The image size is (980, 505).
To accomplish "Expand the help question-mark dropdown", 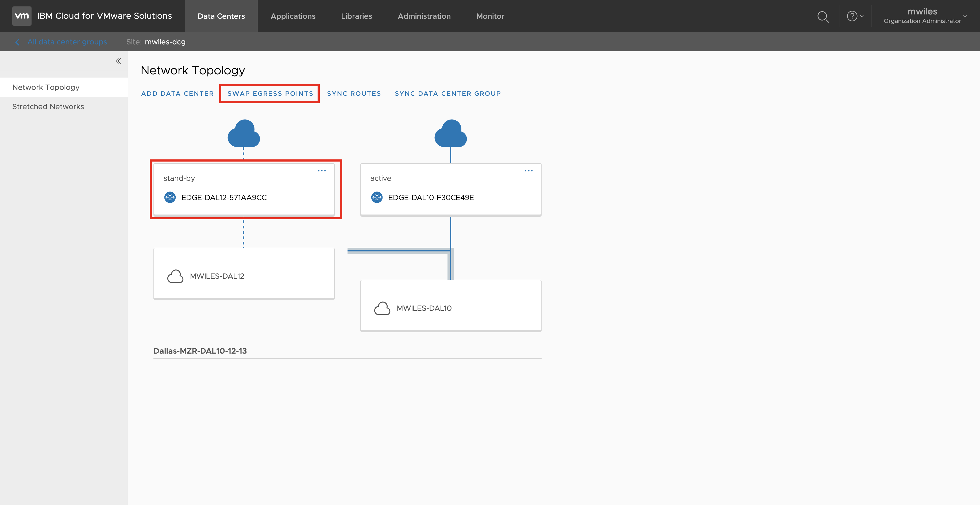I will click(855, 16).
